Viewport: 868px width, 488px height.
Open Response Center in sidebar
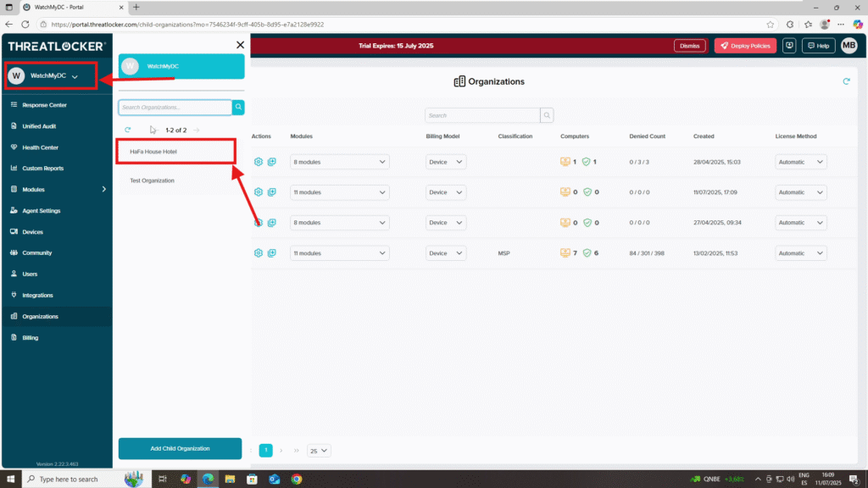tap(44, 105)
